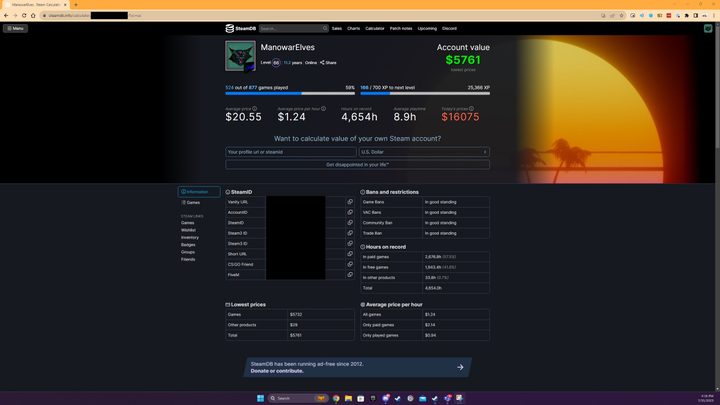The image size is (720, 405).
Task: Click the page vertical scrollbar
Action: coord(717,207)
